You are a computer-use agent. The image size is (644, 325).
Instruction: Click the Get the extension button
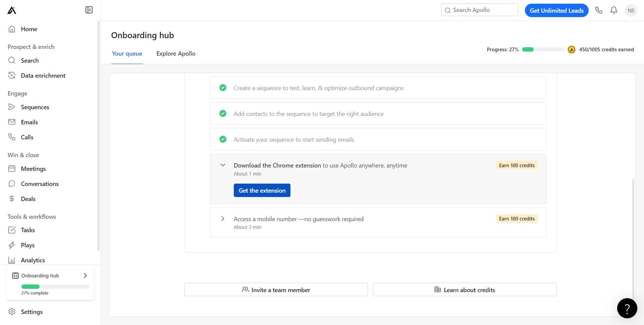[262, 190]
